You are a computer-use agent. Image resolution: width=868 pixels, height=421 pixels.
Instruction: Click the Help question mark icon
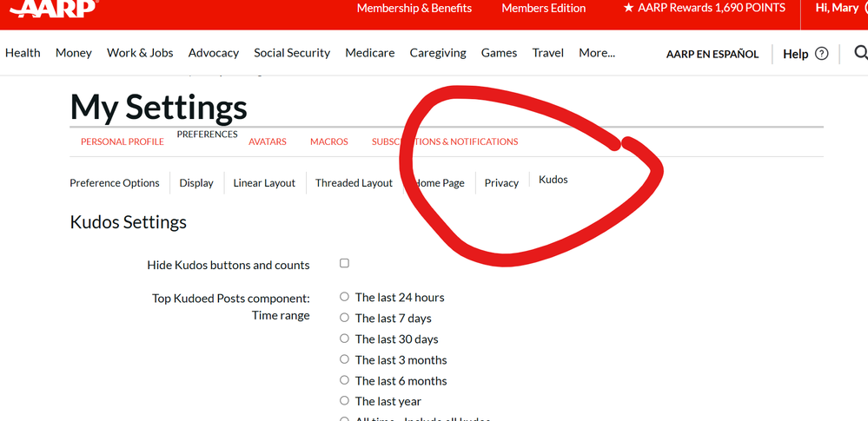(821, 54)
